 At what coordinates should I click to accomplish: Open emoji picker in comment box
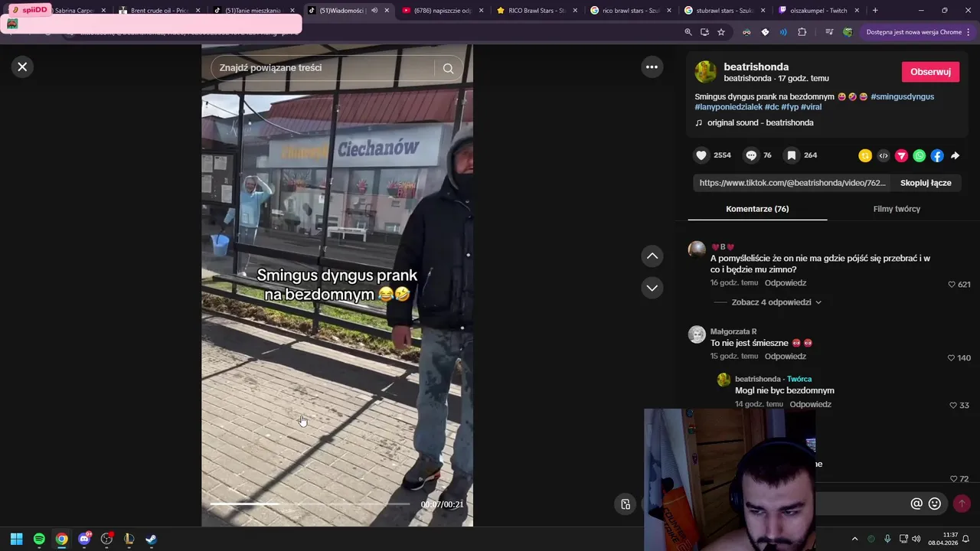click(x=935, y=504)
